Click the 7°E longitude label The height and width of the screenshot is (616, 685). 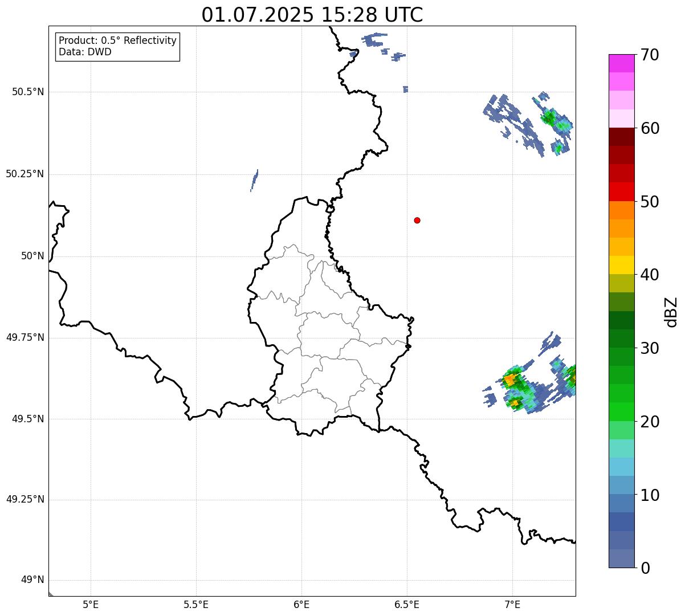click(x=512, y=604)
